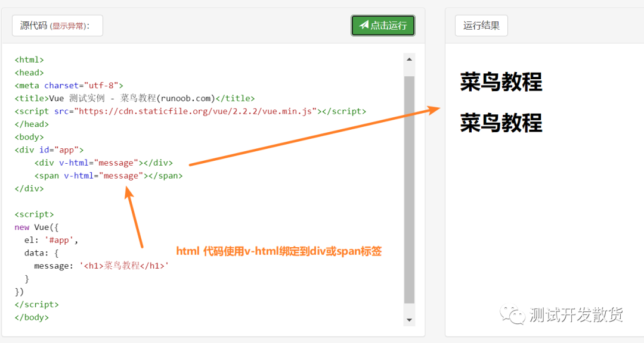Click the message: '<h1>菜鸟教程</h1>' line
644x343 pixels.
(x=101, y=266)
